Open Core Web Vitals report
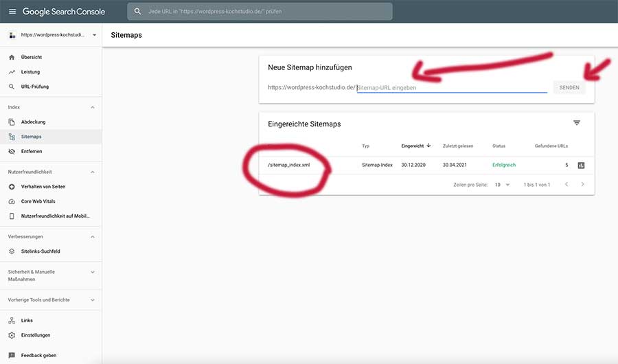 (38, 201)
